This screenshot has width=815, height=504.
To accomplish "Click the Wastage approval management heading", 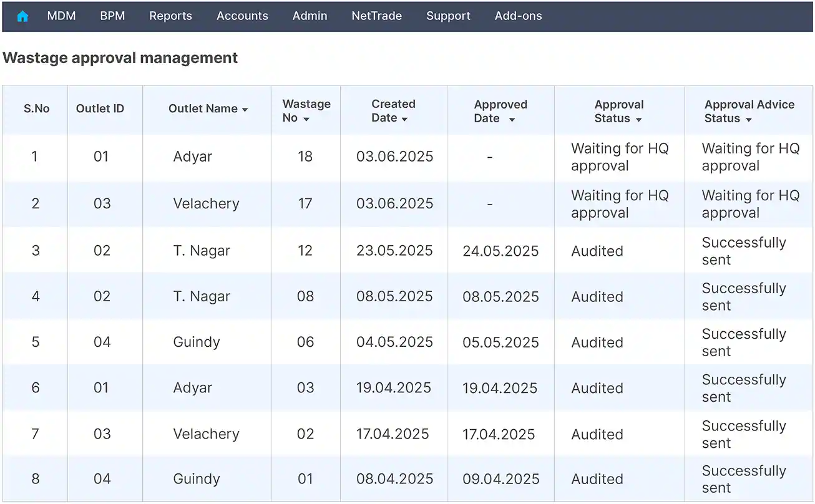I will pyautogui.click(x=120, y=57).
